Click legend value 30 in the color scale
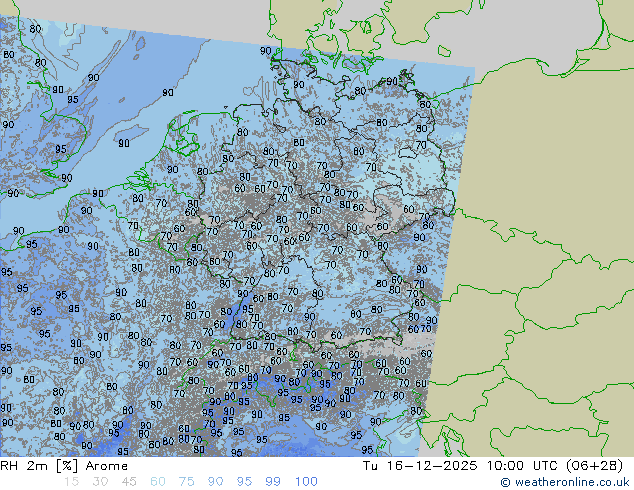 click(100, 482)
